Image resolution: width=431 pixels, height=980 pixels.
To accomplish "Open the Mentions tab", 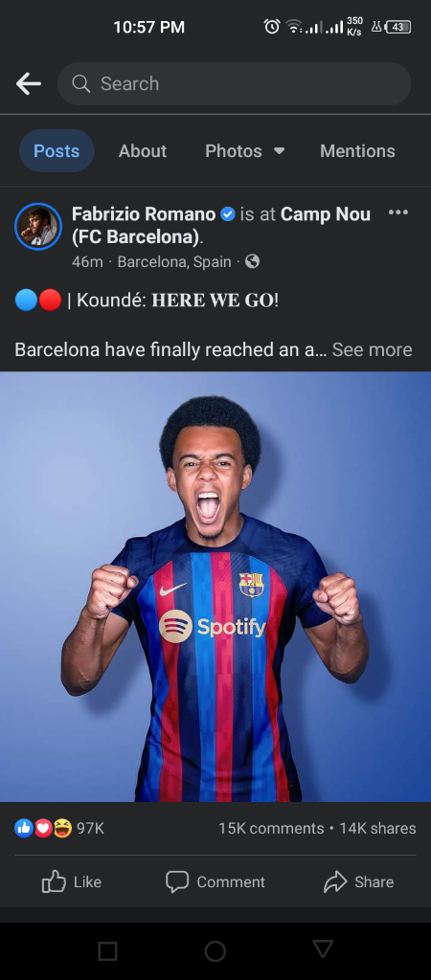I will click(357, 150).
